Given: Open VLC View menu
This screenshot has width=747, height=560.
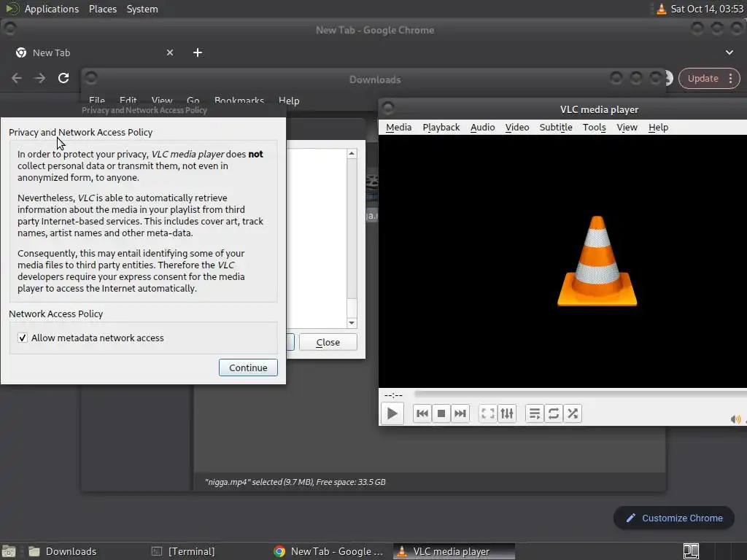Looking at the screenshot, I should (627, 127).
